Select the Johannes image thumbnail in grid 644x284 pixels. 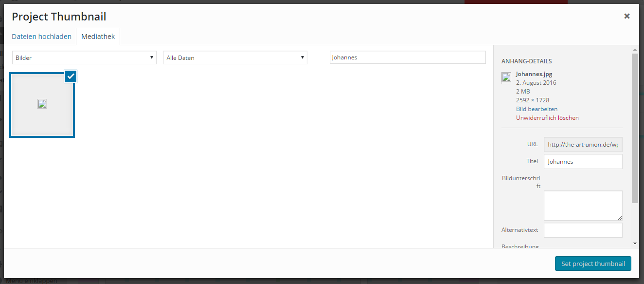42,104
